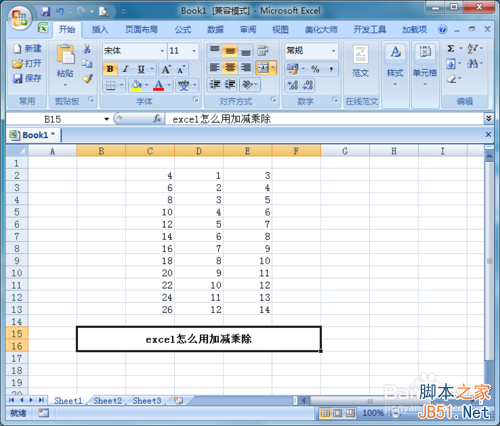Image resolution: width=500 pixels, height=426 pixels.
Task: Apply cell borders icon
Action: [x=110, y=86]
